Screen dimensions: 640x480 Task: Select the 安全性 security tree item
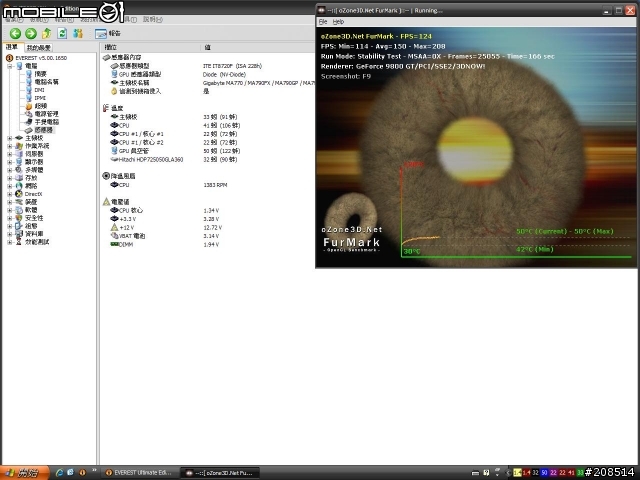29,218
